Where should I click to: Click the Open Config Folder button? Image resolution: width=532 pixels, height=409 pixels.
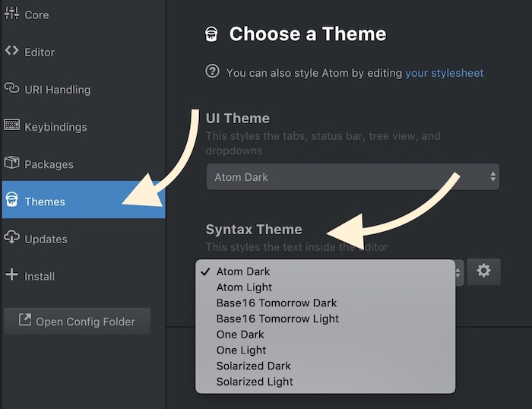coord(77,321)
